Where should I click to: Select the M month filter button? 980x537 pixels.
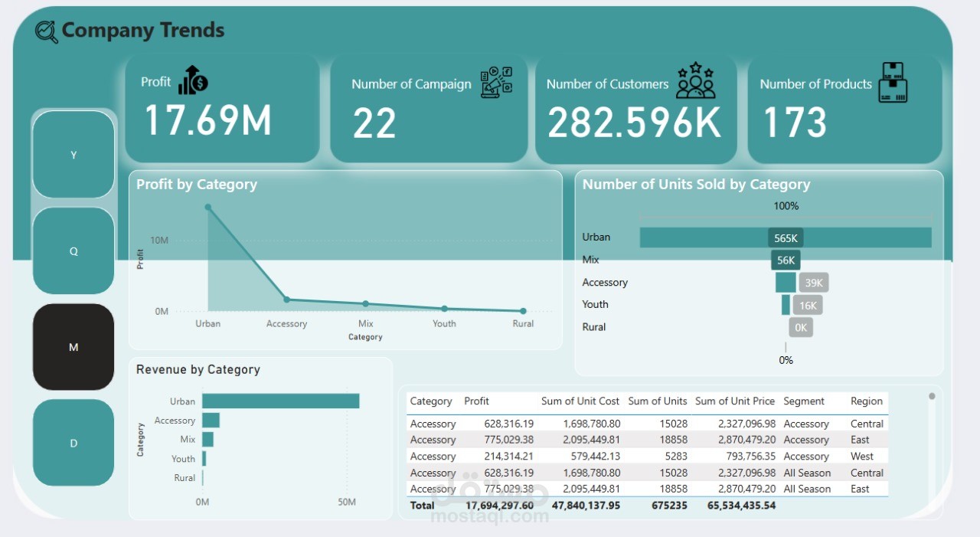pos(73,347)
